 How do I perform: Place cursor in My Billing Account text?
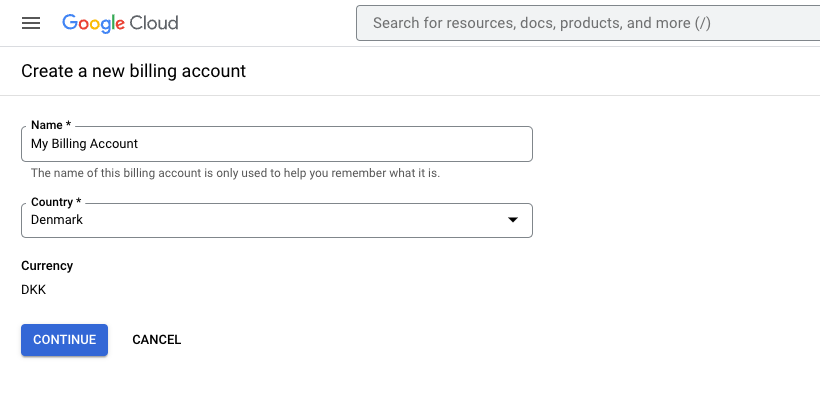click(x=84, y=144)
